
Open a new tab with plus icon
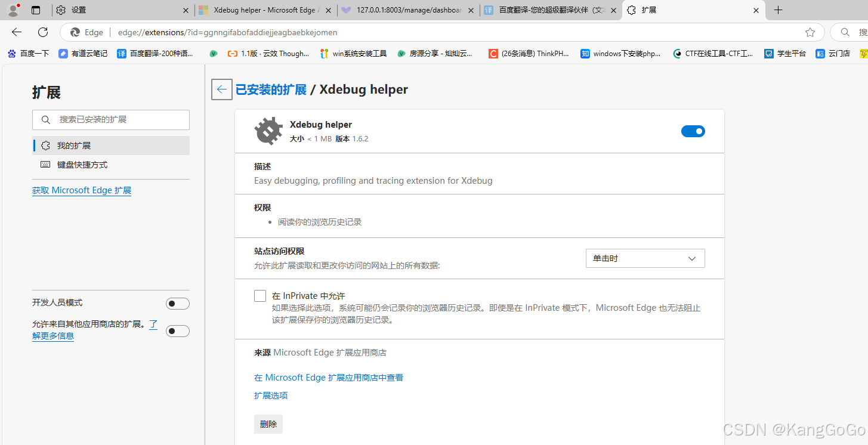coord(778,10)
